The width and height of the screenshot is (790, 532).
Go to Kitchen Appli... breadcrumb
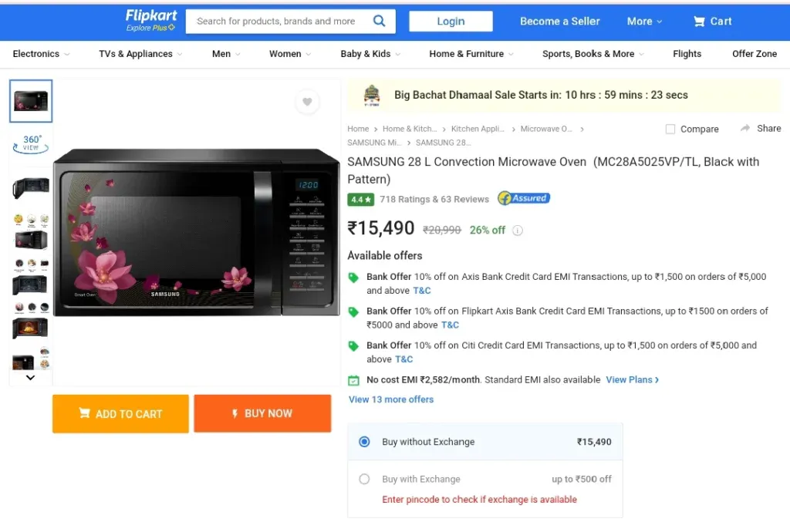click(x=478, y=129)
